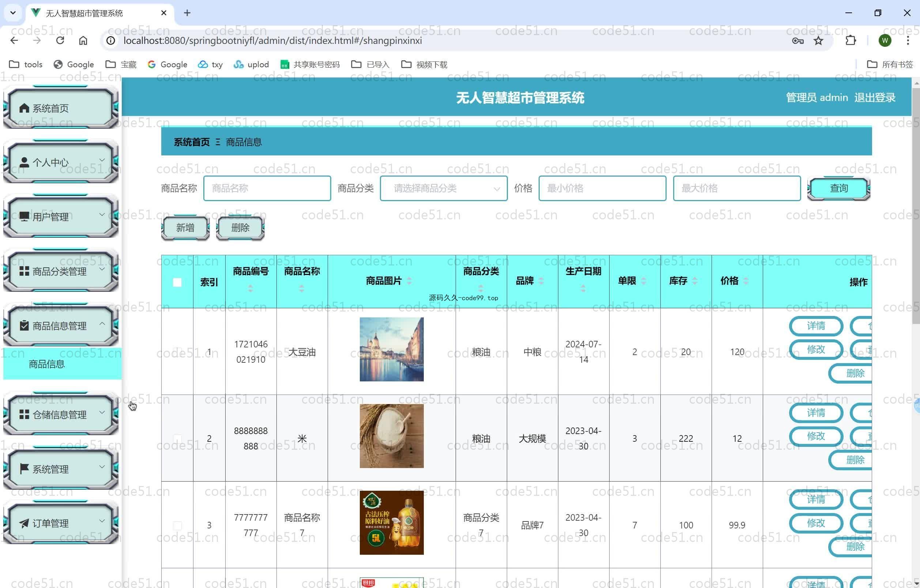This screenshot has height=588, width=920.
Task: Focus the 商品名称 search field
Action: 267,188
